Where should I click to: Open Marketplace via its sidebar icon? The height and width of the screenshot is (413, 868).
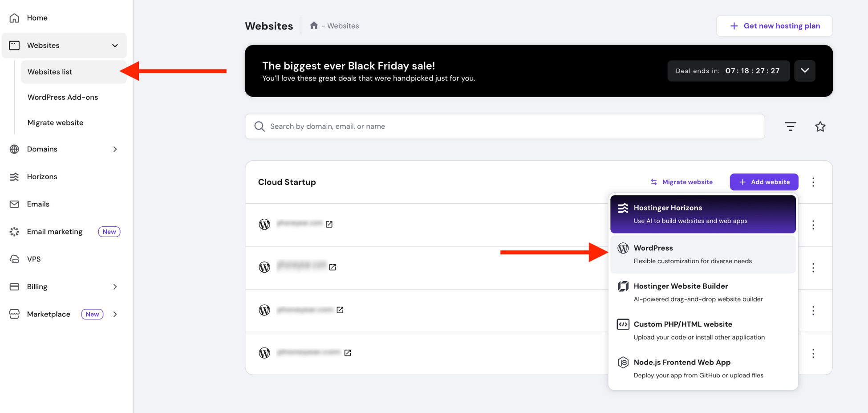tap(14, 314)
